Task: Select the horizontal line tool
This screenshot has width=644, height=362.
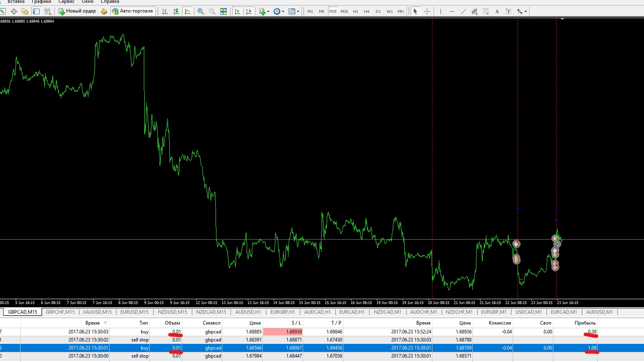Action: pyautogui.click(x=452, y=11)
